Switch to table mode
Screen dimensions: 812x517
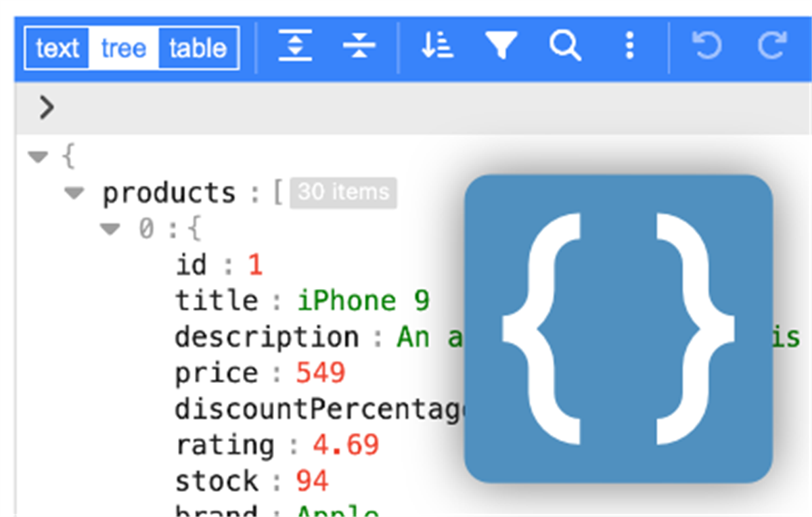(x=198, y=49)
